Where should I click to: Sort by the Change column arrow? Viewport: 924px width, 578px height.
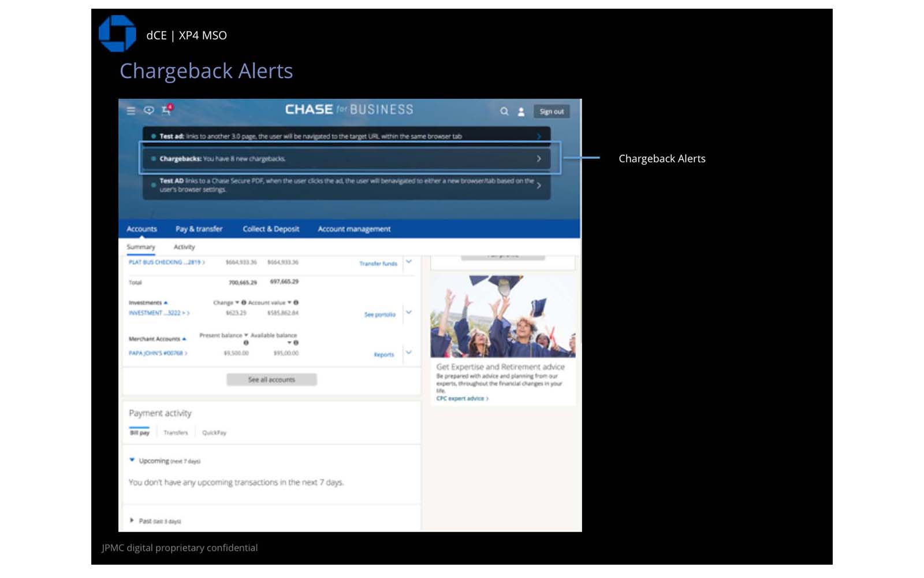tap(237, 302)
